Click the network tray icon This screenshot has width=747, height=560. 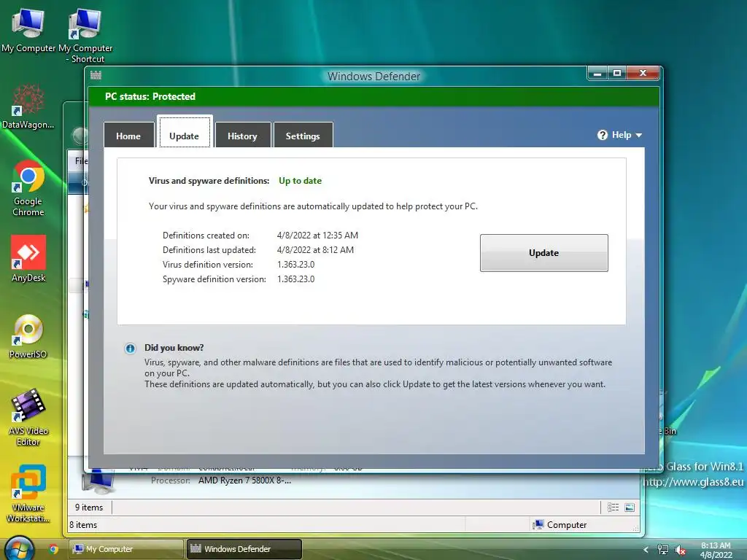pyautogui.click(x=662, y=550)
